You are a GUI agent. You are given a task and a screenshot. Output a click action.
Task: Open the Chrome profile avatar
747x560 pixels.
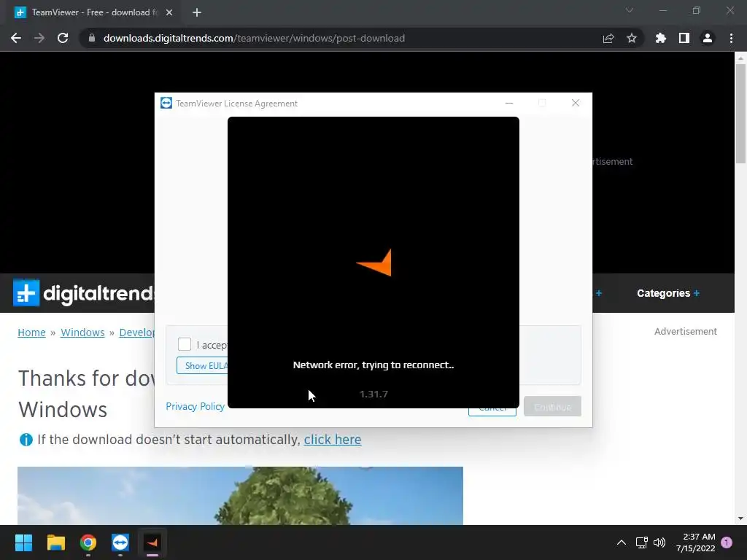pos(708,38)
